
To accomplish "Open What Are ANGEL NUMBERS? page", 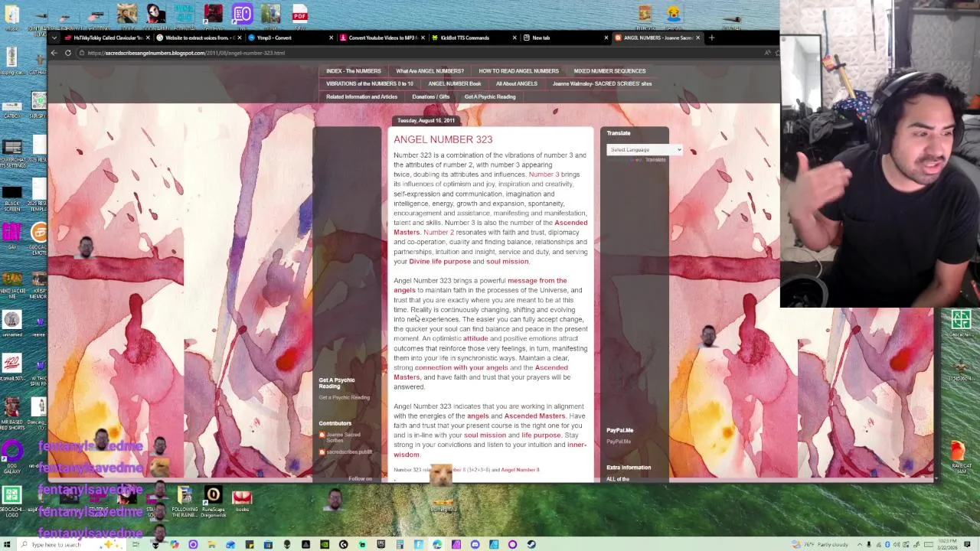I will click(430, 70).
